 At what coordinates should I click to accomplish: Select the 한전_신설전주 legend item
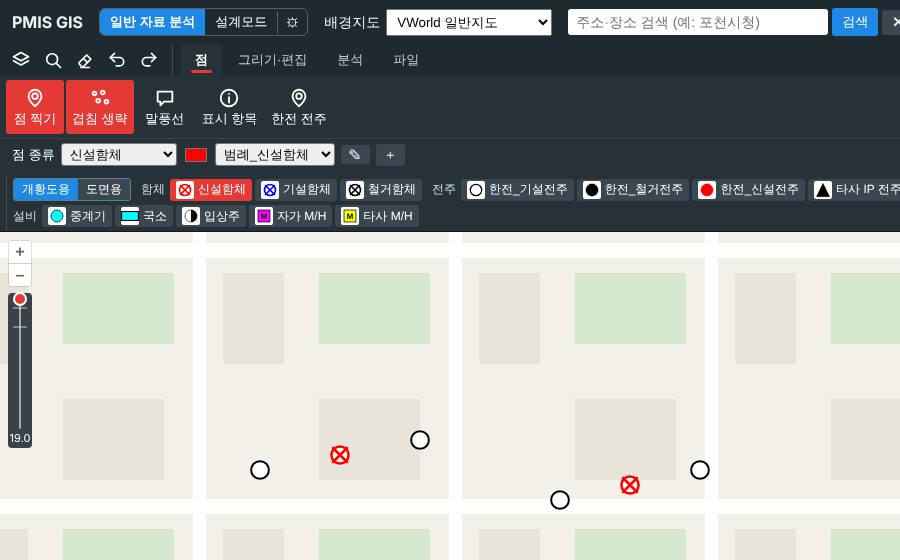point(748,189)
